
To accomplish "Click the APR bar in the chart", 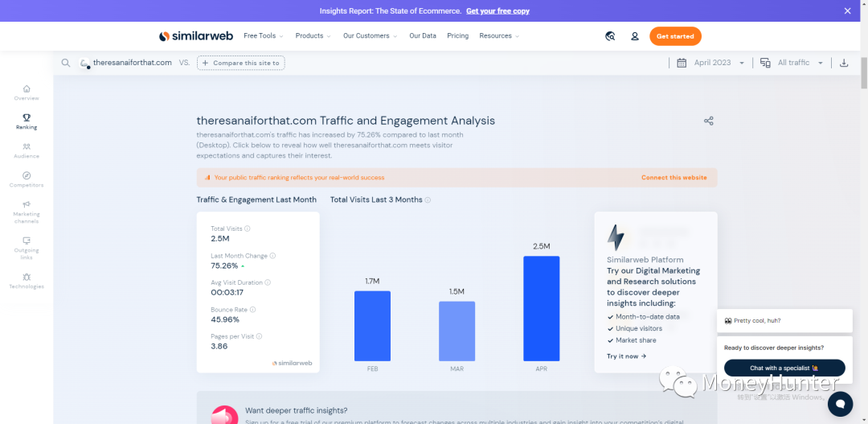I will coord(542,308).
